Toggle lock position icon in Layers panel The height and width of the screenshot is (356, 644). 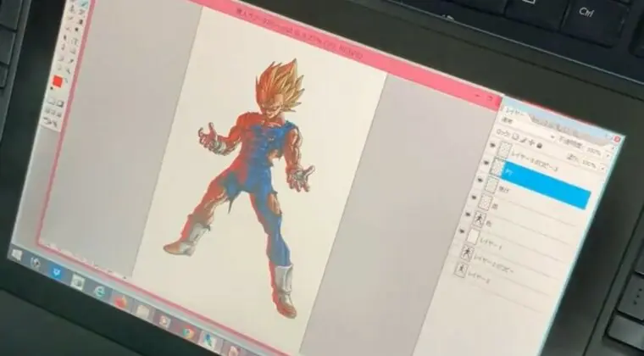point(530,142)
